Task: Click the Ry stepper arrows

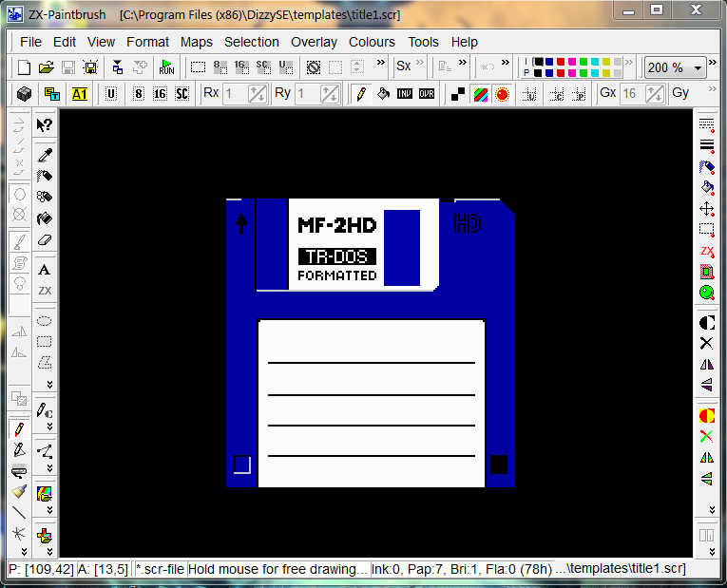Action: (329, 94)
